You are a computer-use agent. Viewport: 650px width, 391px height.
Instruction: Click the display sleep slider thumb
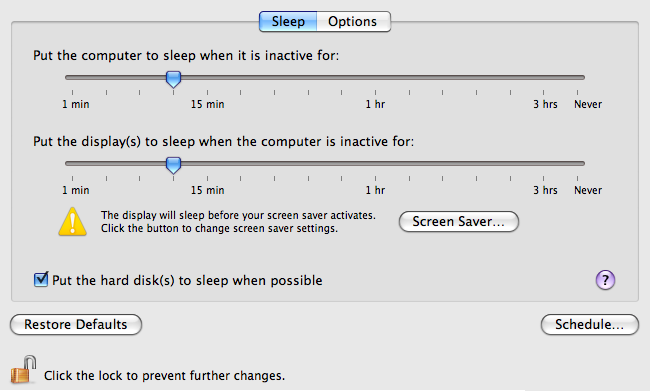pyautogui.click(x=173, y=165)
